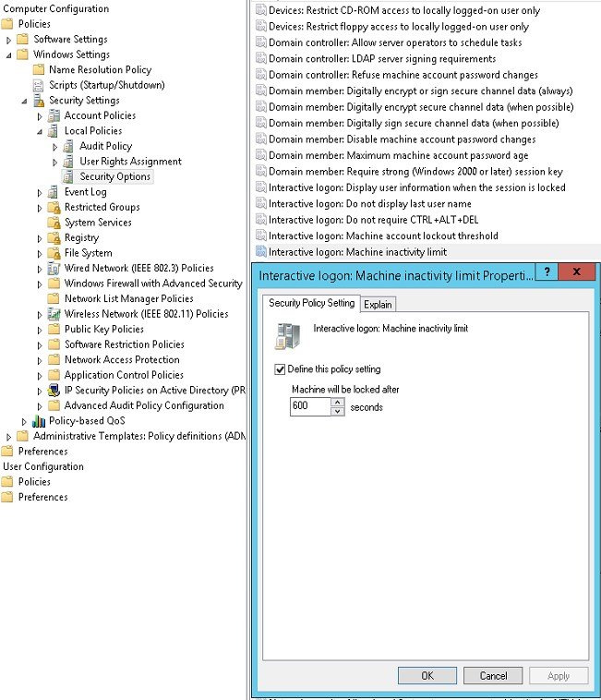Screen dimensions: 601x700
Task: Click the Audit Policy icon
Action: (x=68, y=146)
